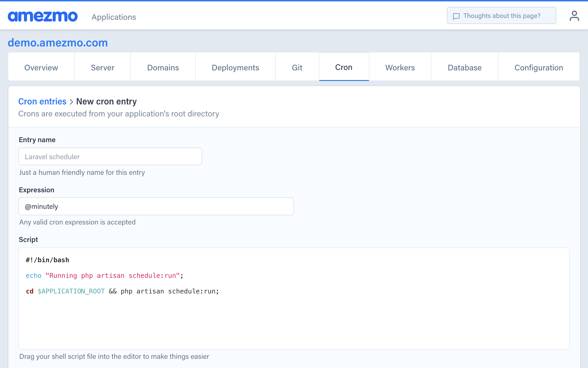The width and height of the screenshot is (588, 368).
Task: Open the user account icon
Action: [574, 16]
